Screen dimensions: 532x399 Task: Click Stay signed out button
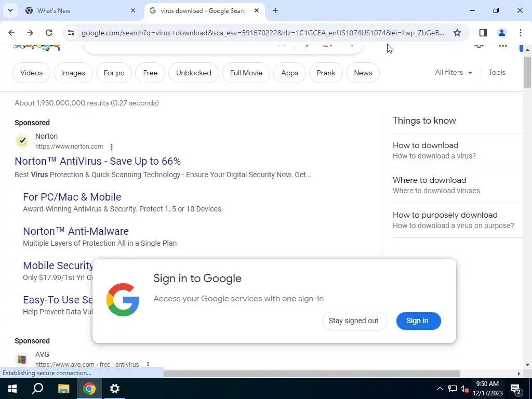[354, 321]
